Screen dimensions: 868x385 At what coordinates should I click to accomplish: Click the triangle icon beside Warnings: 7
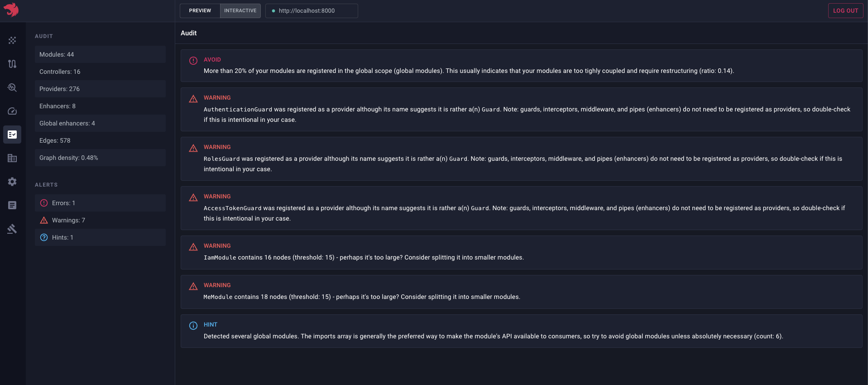point(44,220)
